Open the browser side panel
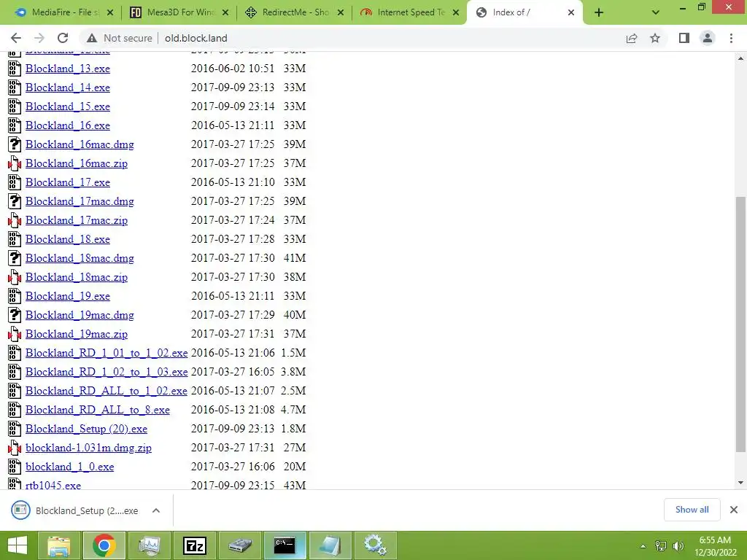Viewport: 747px width, 560px height. (x=684, y=38)
